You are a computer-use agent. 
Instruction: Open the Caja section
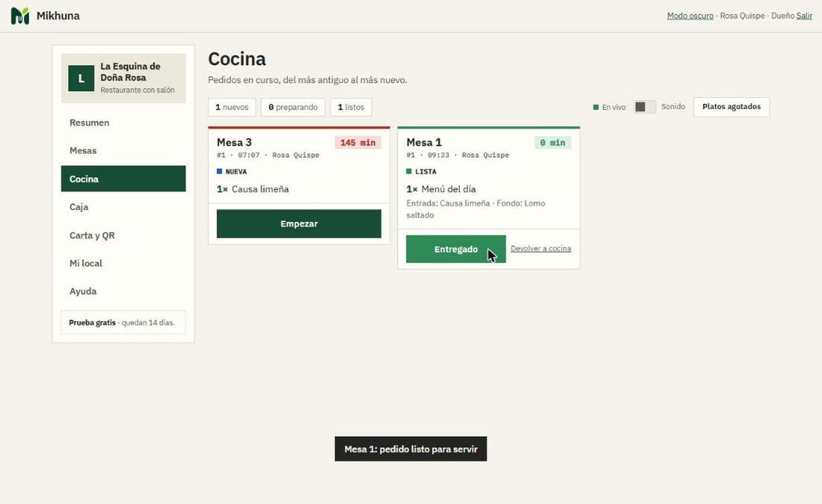coord(123,207)
